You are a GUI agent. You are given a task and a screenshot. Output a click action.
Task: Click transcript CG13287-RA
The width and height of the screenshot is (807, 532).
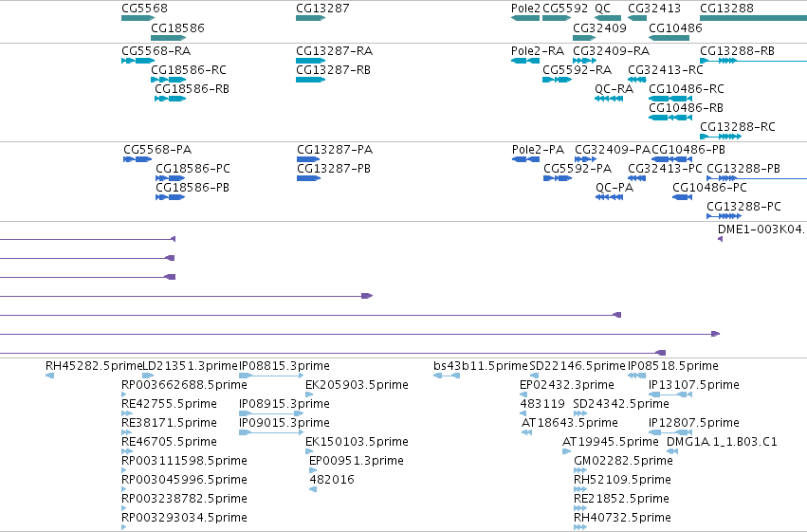tap(334, 51)
